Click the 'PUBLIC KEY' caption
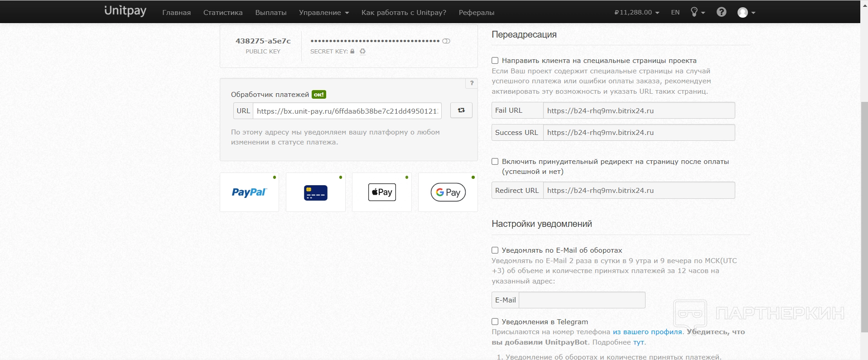The width and height of the screenshot is (868, 360). pyautogui.click(x=263, y=52)
